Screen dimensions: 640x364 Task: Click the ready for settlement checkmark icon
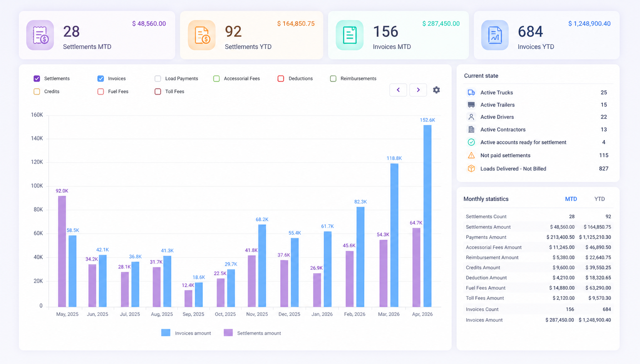(471, 142)
